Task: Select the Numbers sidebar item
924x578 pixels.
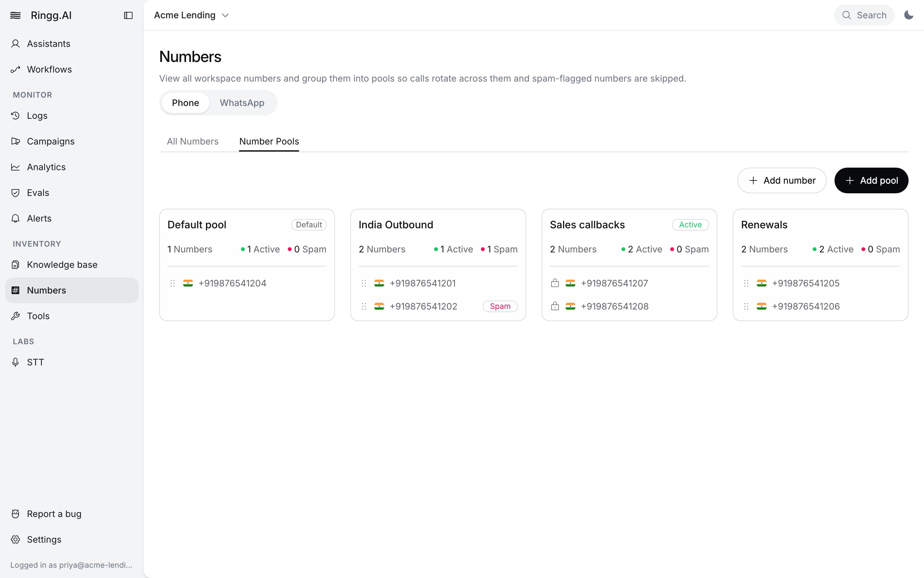Action: coord(72,290)
